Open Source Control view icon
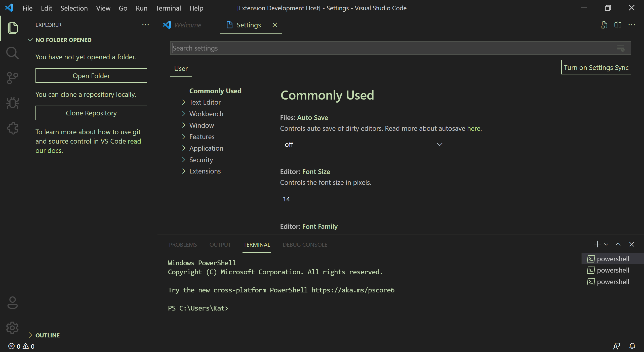 pos(12,78)
